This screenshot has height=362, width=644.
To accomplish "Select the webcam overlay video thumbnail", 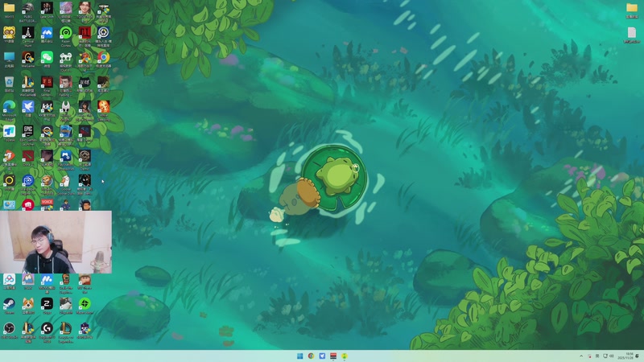I will click(56, 242).
